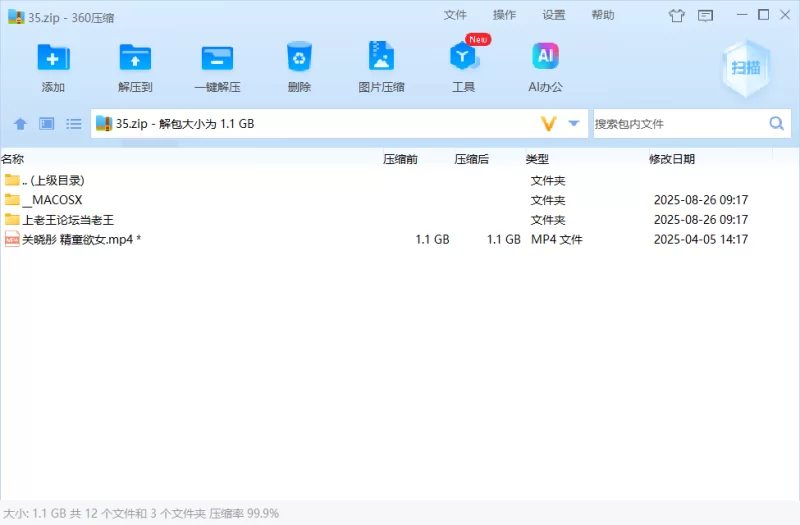
Task: Sort by the 类型 column header
Action: click(537, 159)
